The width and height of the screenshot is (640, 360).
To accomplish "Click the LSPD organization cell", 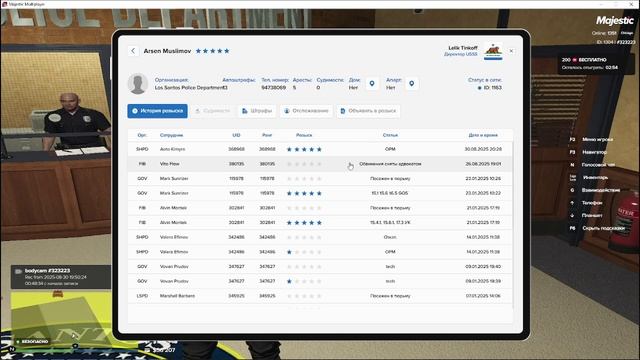I will click(142, 296).
